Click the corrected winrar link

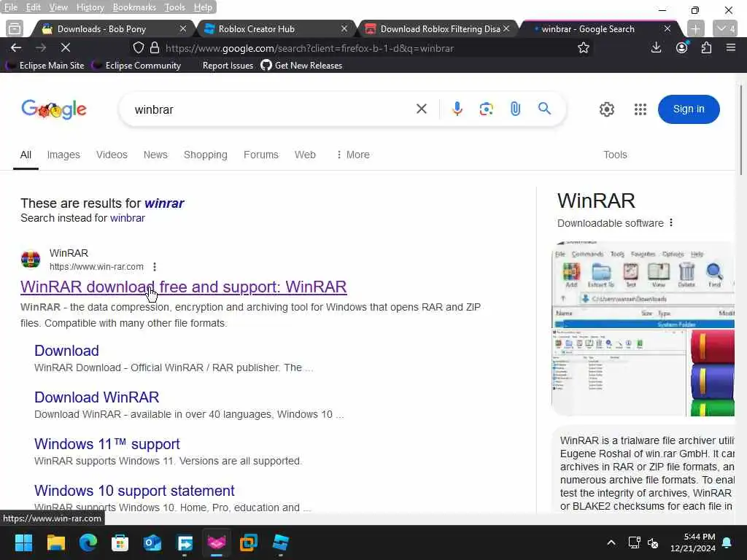point(164,203)
